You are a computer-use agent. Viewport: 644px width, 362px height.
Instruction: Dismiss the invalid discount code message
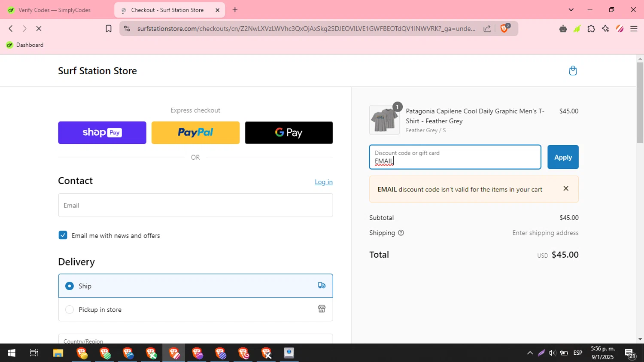coord(566,189)
